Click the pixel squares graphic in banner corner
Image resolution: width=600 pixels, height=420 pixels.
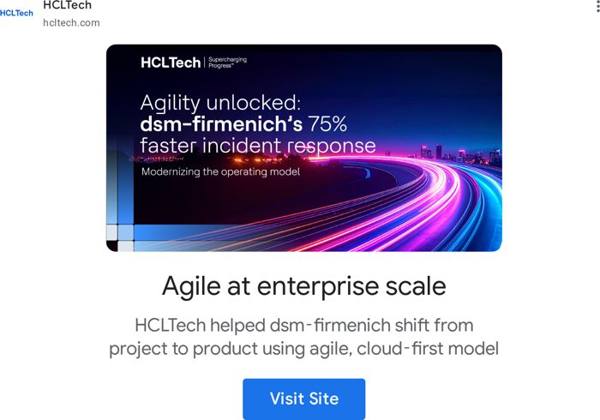[120, 237]
